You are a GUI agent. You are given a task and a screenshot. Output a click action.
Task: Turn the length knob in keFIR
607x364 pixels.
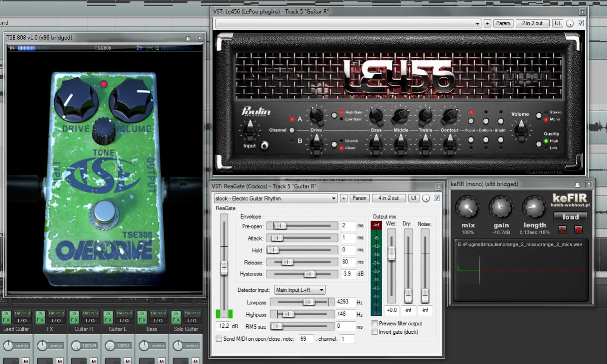coord(534,208)
